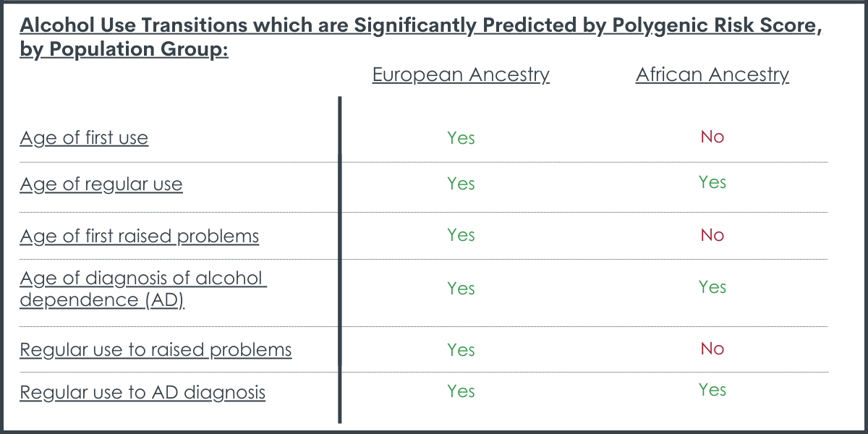The width and height of the screenshot is (868, 434).
Task: Click African 'No' for regular use to problems
Action: click(x=712, y=349)
